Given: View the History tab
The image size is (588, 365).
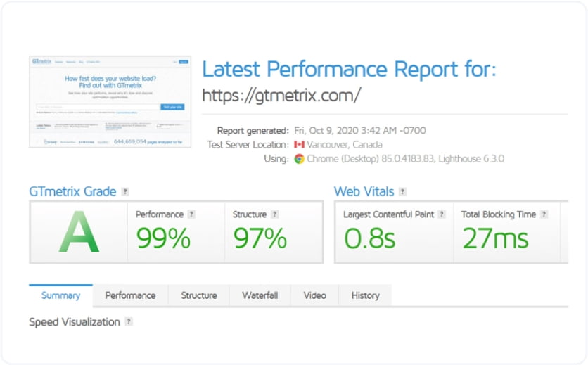Looking at the screenshot, I should coord(365,295).
